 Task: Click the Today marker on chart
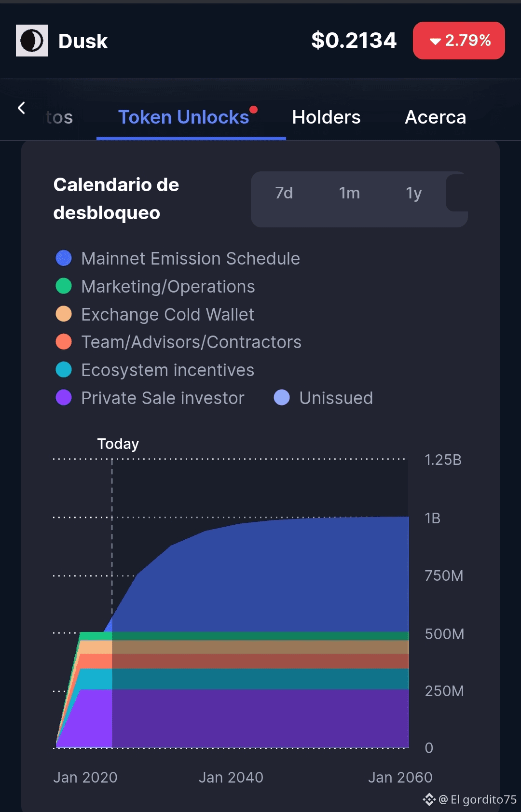[118, 444]
